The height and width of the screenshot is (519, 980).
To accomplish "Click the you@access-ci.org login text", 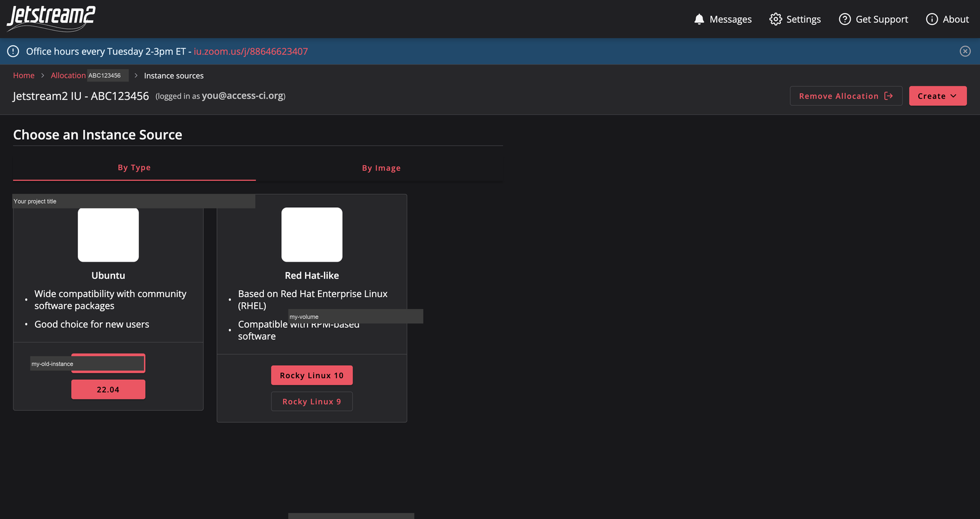I will [x=243, y=96].
